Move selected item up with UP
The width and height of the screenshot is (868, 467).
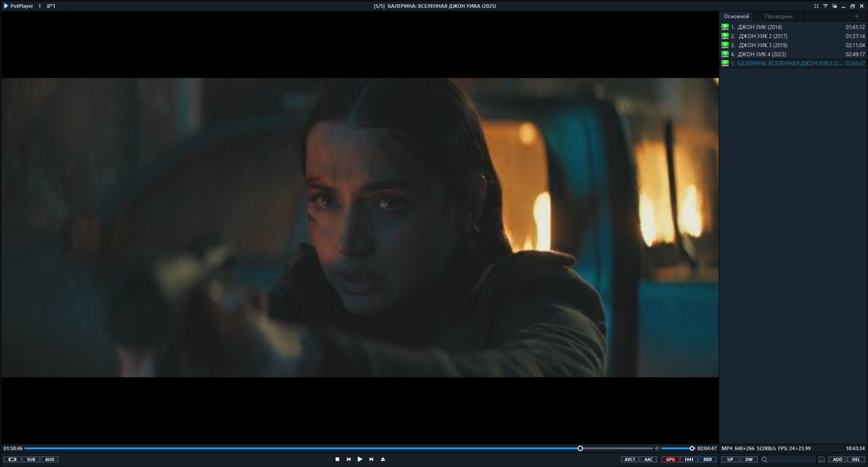730,460
